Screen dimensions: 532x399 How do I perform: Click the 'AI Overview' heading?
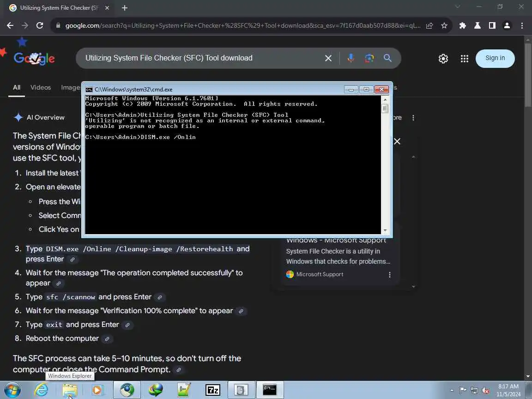pos(45,117)
